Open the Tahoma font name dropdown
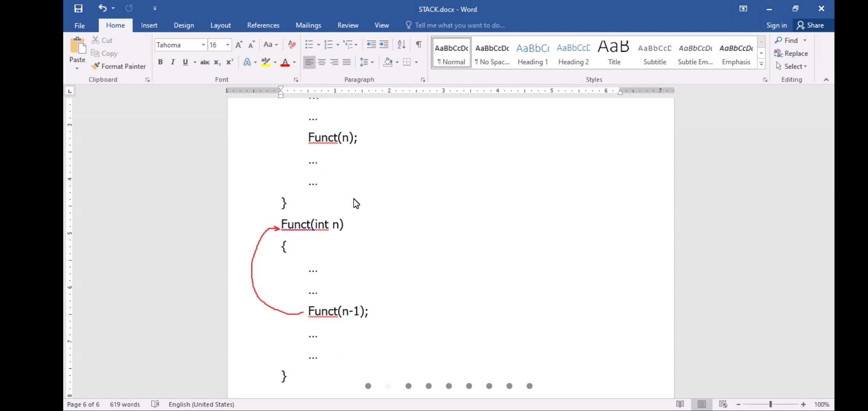868x411 pixels. [x=203, y=45]
